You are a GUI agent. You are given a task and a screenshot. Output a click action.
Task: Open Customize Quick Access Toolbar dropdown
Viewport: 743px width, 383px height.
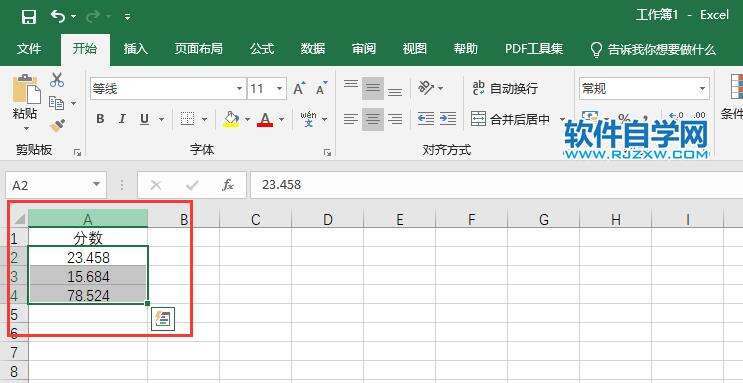(127, 17)
